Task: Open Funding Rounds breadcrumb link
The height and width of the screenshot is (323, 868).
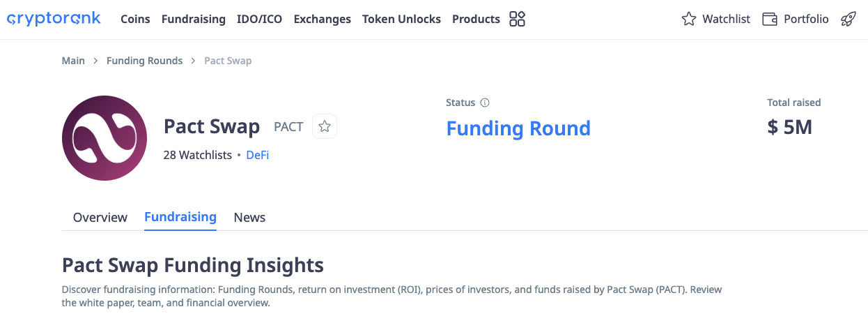Action: [x=144, y=61]
